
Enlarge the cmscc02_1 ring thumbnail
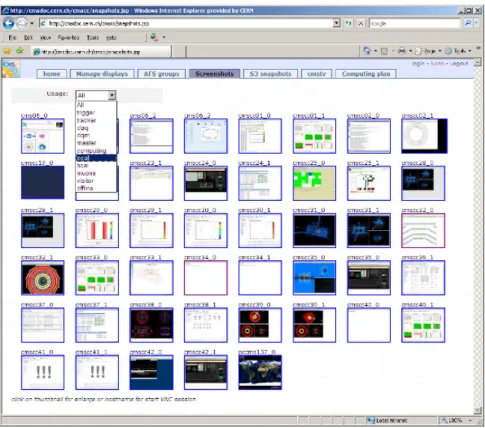click(424, 136)
